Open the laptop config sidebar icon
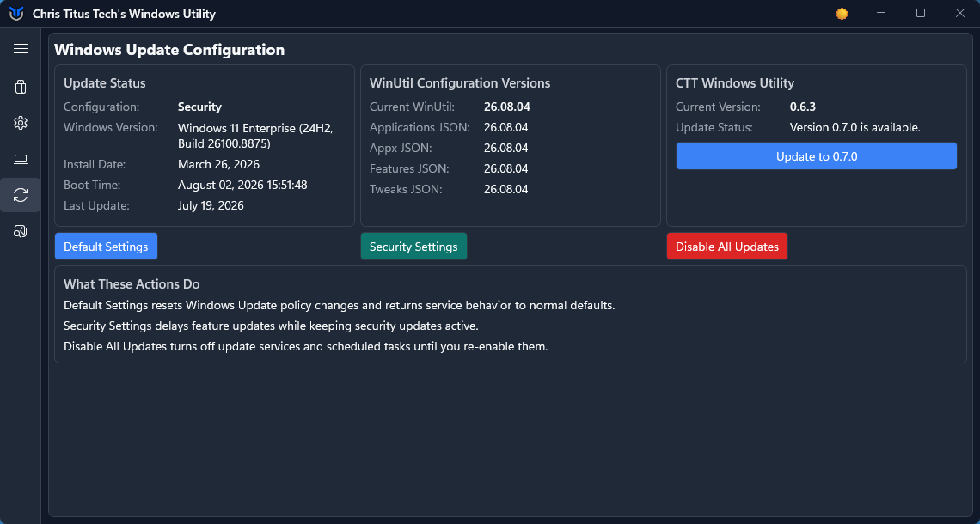 coord(21,159)
